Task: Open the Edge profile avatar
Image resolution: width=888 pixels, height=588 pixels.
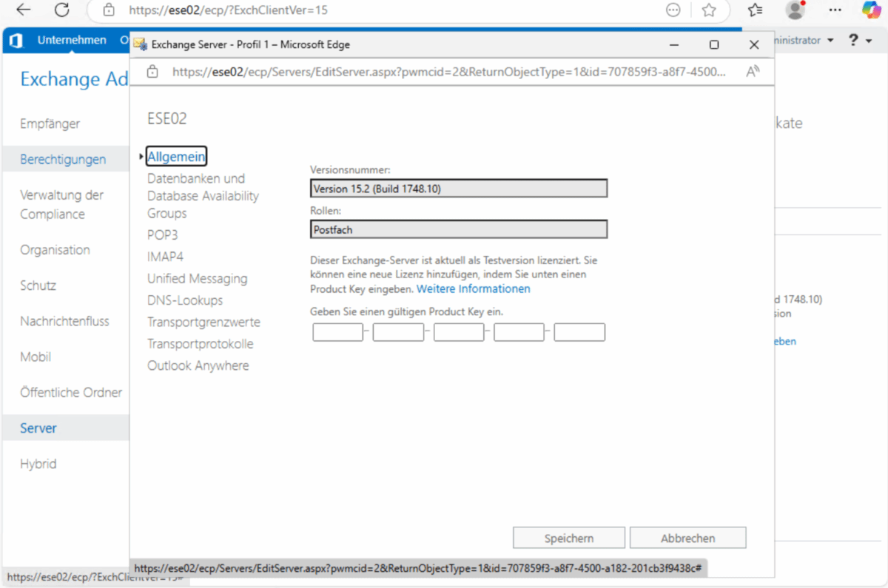Action: pyautogui.click(x=795, y=10)
